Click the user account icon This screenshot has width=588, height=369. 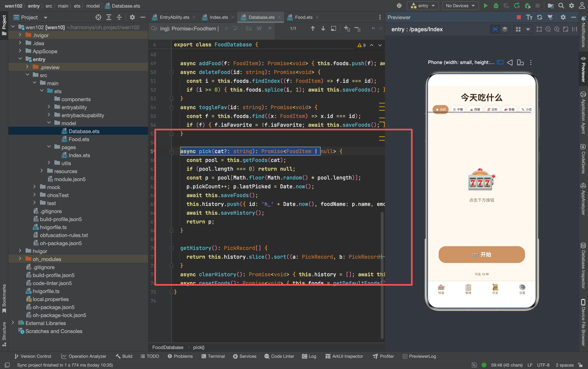point(582,6)
